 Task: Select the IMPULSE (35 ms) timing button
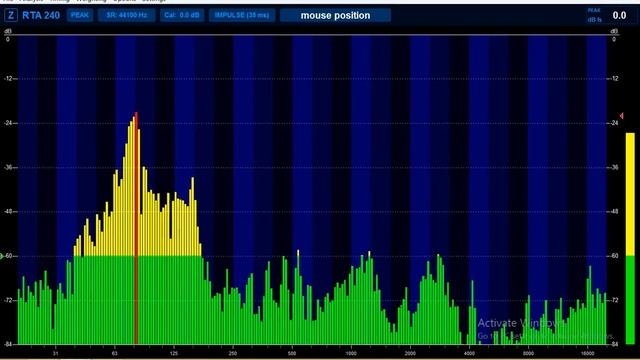point(242,15)
